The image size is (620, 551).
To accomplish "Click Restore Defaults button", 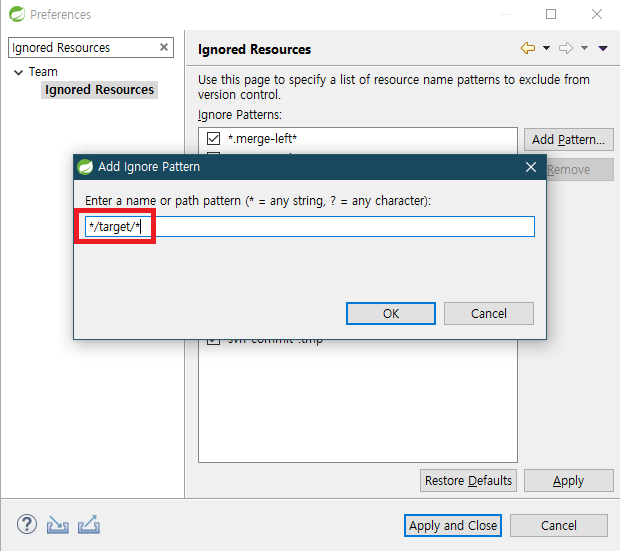I will (468, 481).
